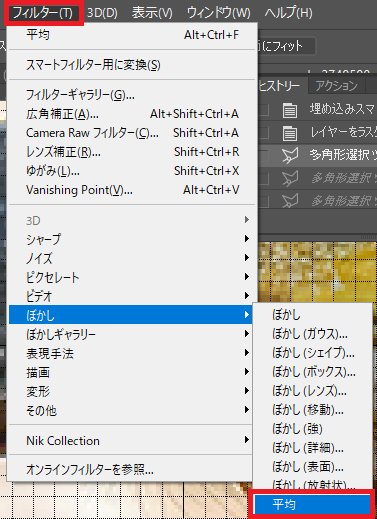Open the フィルター(T) menu
The image size is (377, 519).
tap(43, 13)
